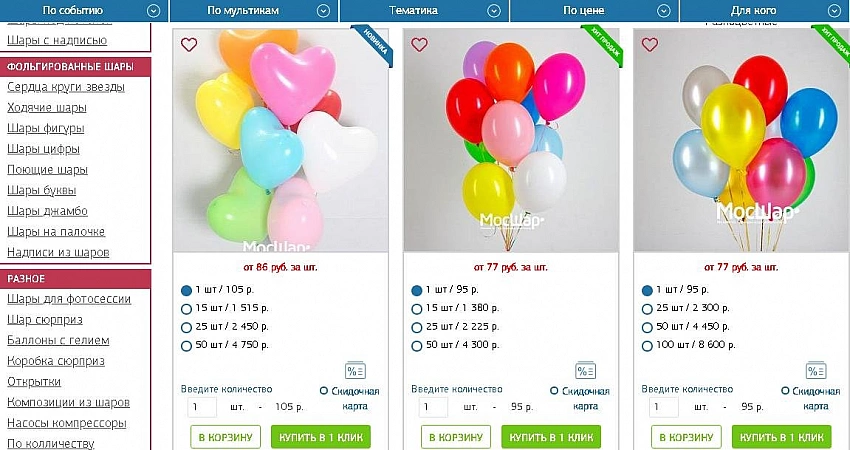Add heart balloons bouquet to favorites
The height and width of the screenshot is (450, 850).
[x=189, y=45]
